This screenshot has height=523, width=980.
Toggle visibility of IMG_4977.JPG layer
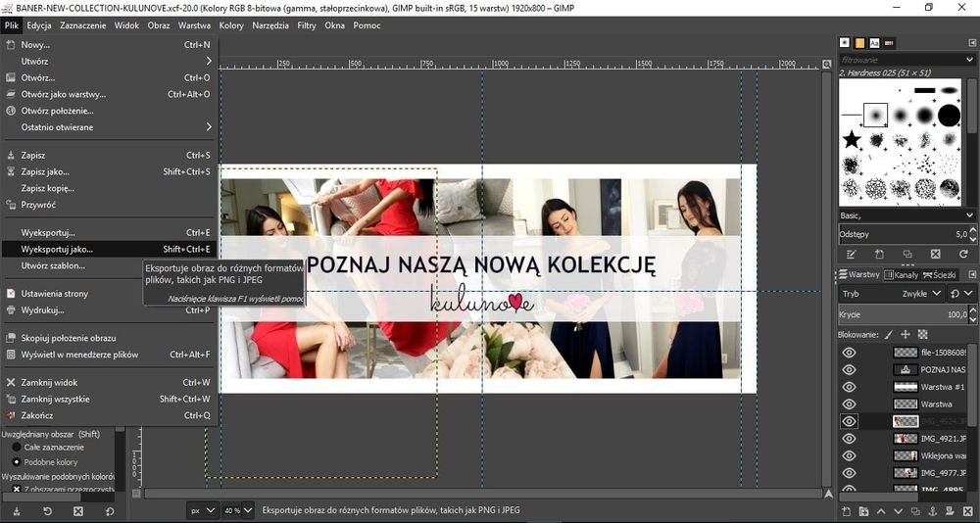[848, 473]
